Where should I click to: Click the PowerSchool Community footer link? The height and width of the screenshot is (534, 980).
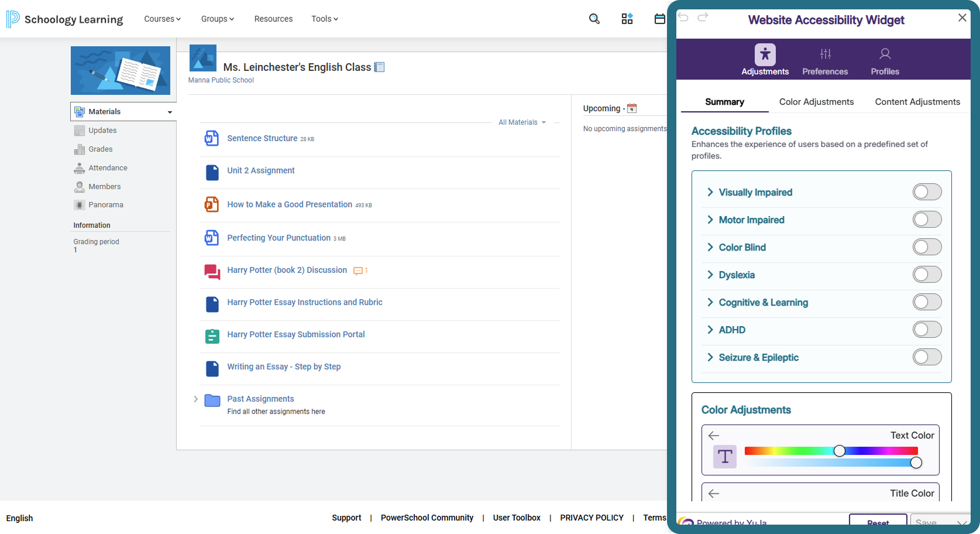click(427, 518)
